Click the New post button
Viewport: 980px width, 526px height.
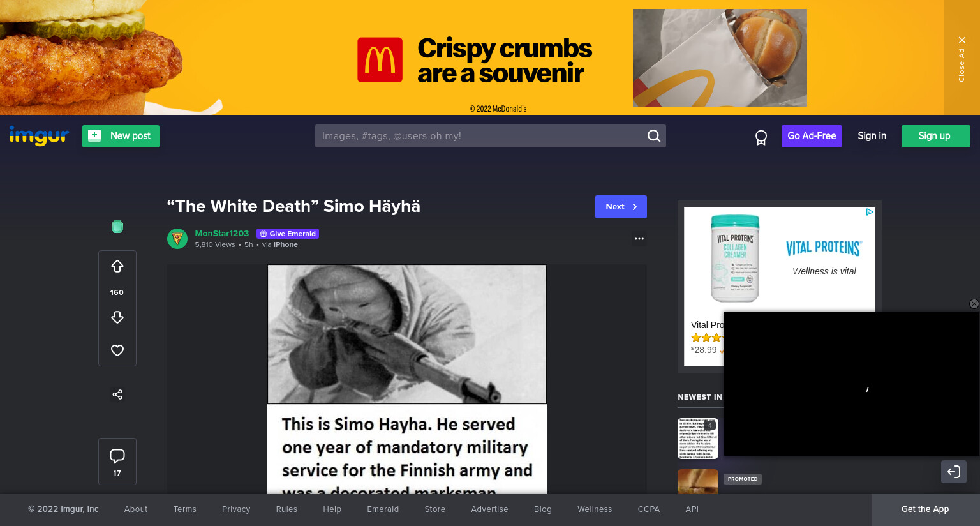pyautogui.click(x=121, y=136)
